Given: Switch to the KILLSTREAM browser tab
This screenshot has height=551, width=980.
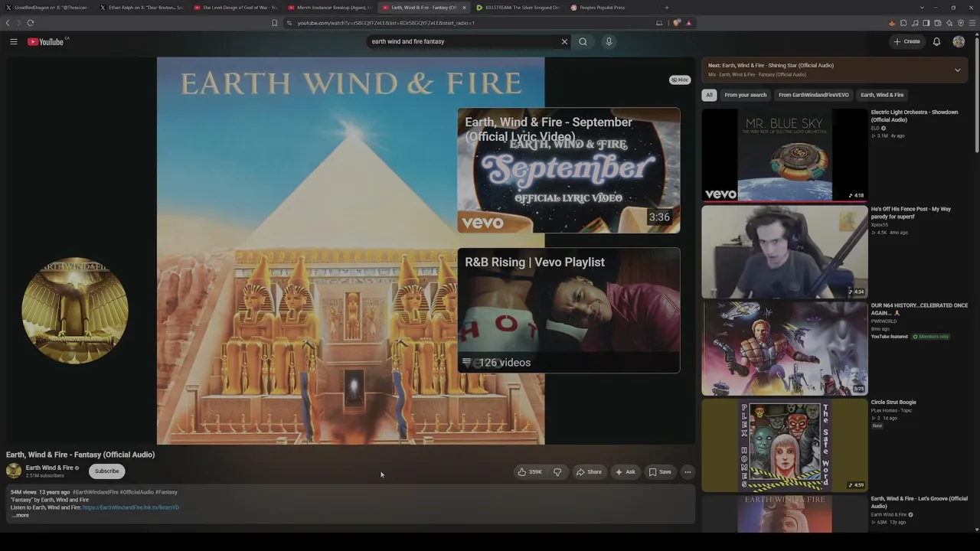Looking at the screenshot, I should tap(518, 8).
